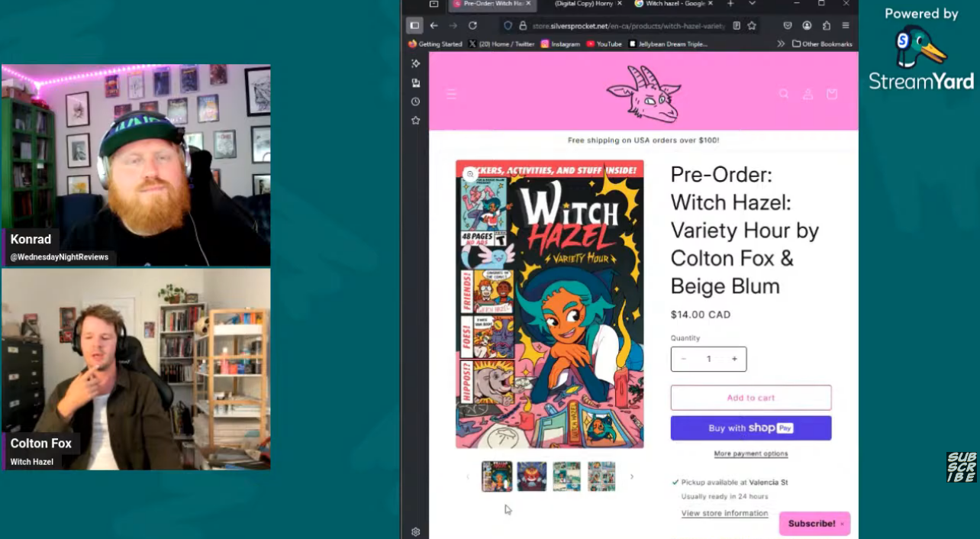This screenshot has width=980, height=539.
Task: Open the extensions puzzle icon
Action: (826, 25)
